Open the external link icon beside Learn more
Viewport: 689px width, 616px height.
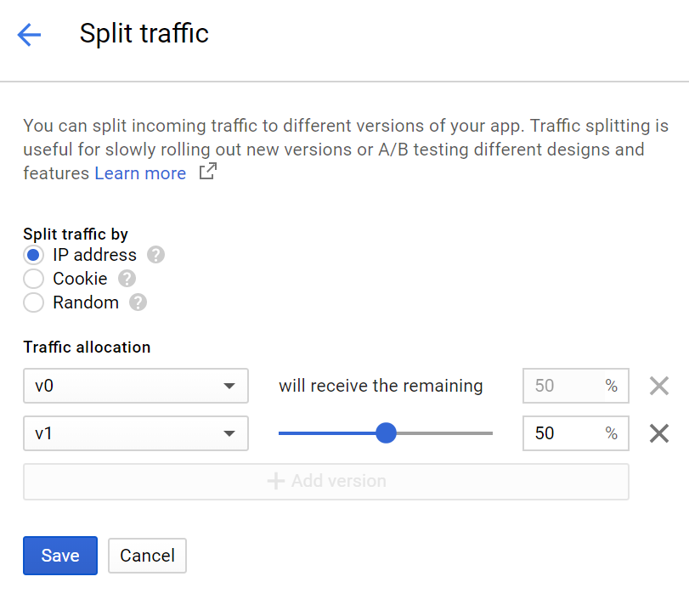(x=207, y=172)
